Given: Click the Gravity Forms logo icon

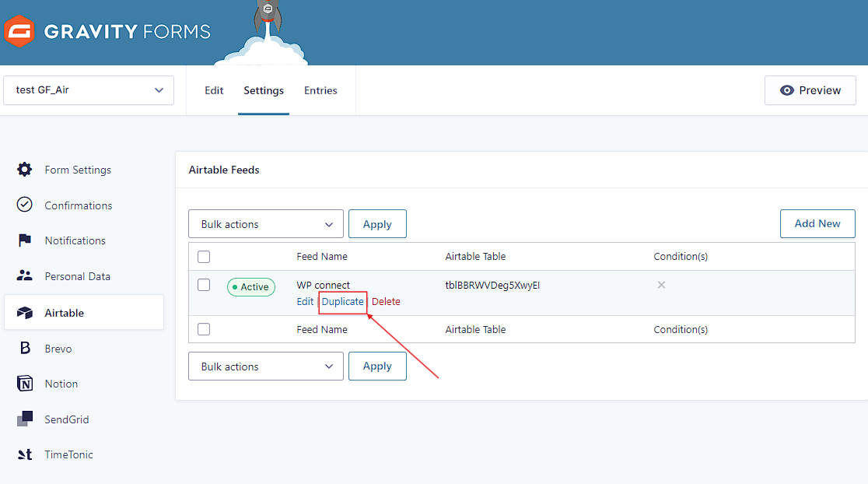Looking at the screenshot, I should [19, 31].
